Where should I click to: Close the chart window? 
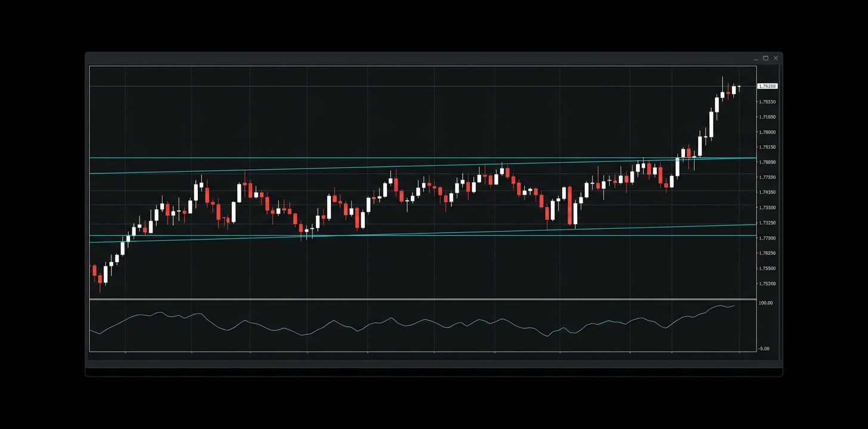(776, 58)
